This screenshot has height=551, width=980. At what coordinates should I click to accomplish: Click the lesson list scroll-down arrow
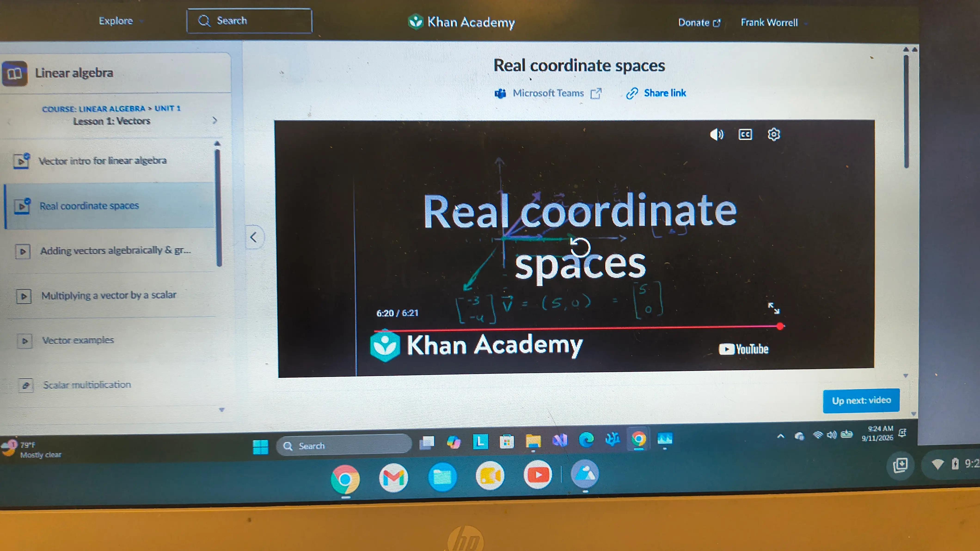[x=222, y=410]
